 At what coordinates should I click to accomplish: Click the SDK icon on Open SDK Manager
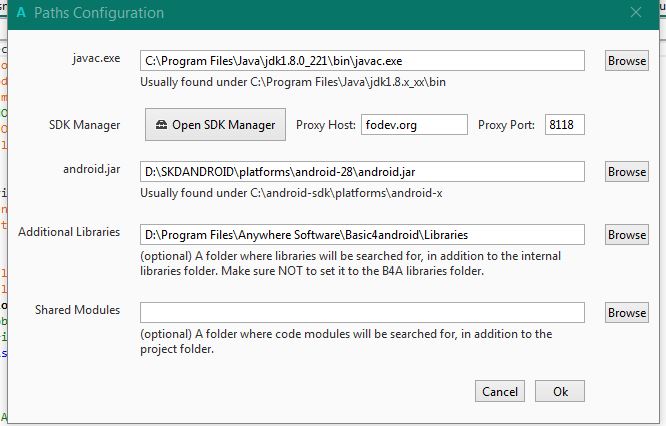point(161,126)
